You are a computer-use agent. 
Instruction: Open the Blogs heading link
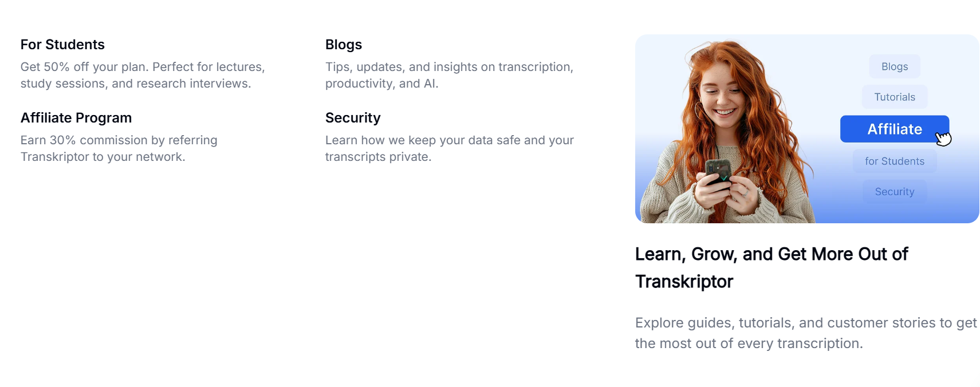[x=344, y=45]
